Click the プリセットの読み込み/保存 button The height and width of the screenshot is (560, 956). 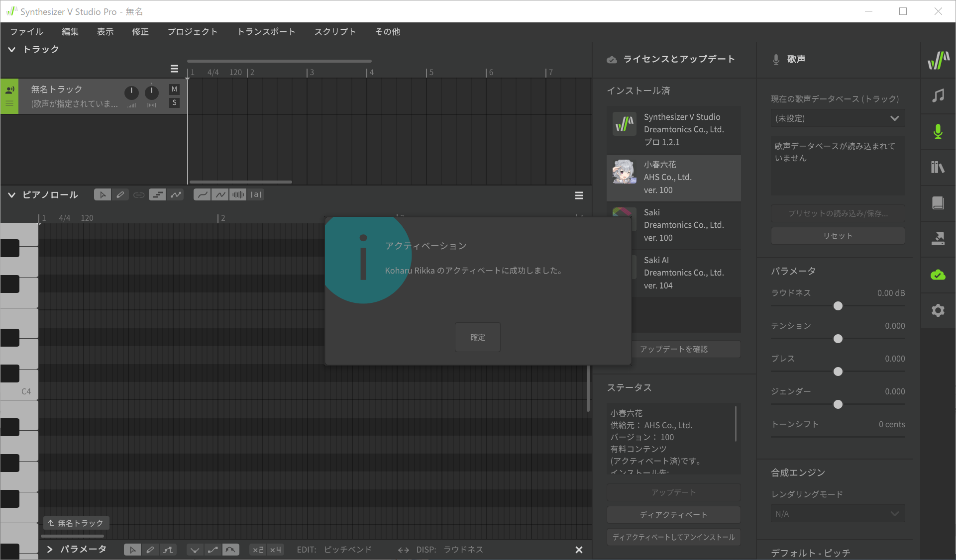point(838,213)
